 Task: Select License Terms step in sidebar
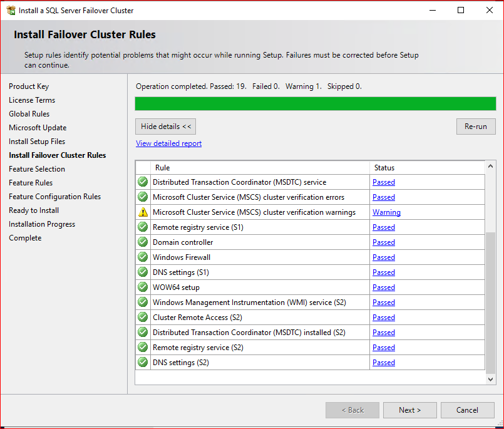point(32,100)
